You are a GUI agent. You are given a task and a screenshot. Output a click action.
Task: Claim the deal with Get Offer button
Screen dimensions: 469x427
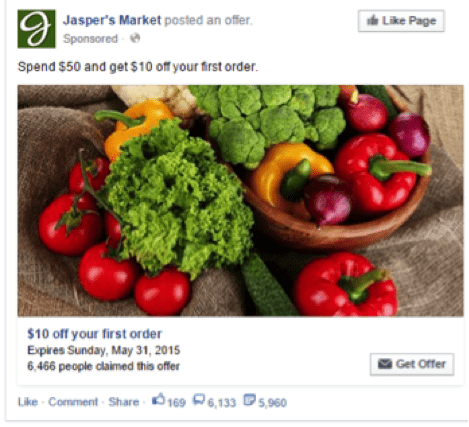point(412,364)
